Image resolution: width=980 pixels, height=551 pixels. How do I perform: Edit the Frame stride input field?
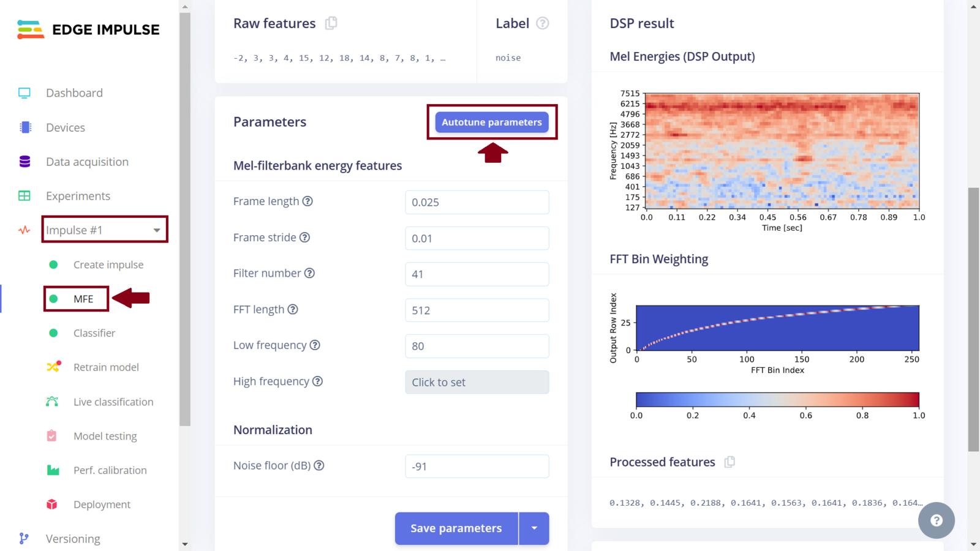tap(477, 238)
